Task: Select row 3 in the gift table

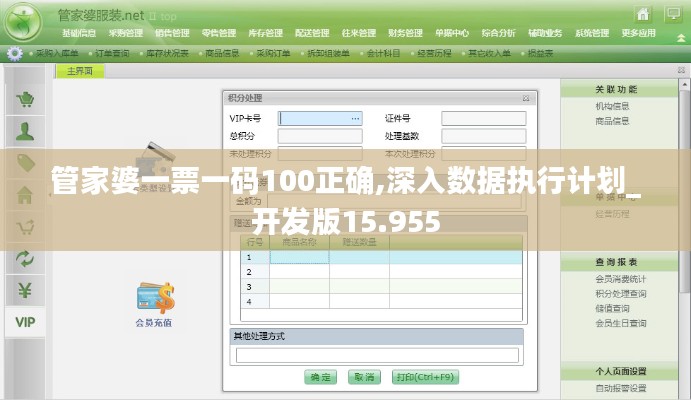Action: (382, 287)
